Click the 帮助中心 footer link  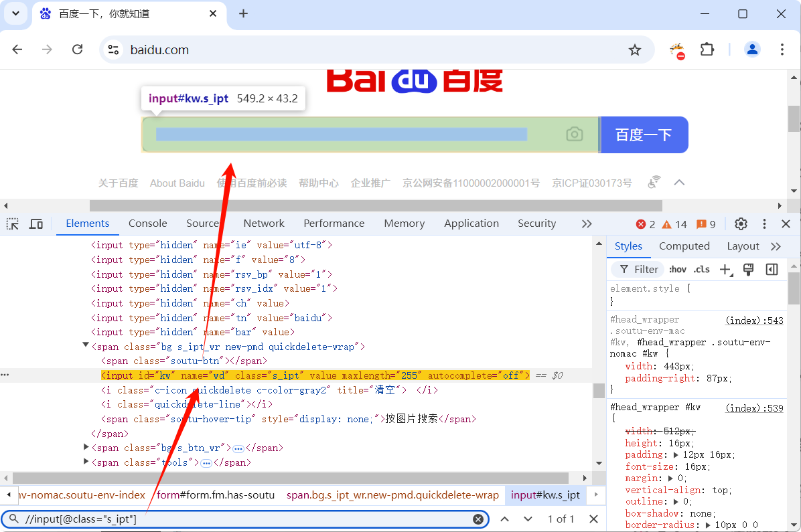click(319, 183)
